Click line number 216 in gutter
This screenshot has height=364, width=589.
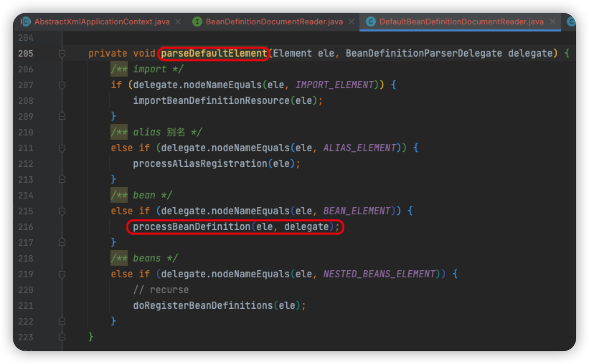coord(26,227)
